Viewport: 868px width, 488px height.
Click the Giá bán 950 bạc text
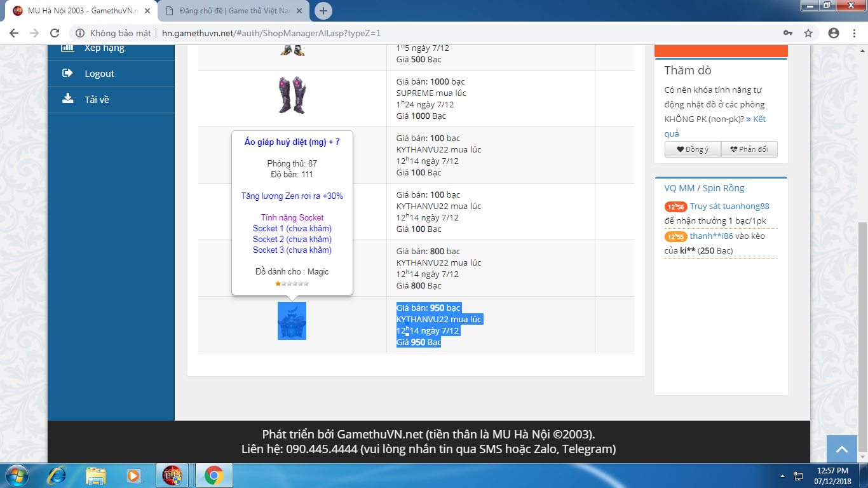pyautogui.click(x=428, y=308)
